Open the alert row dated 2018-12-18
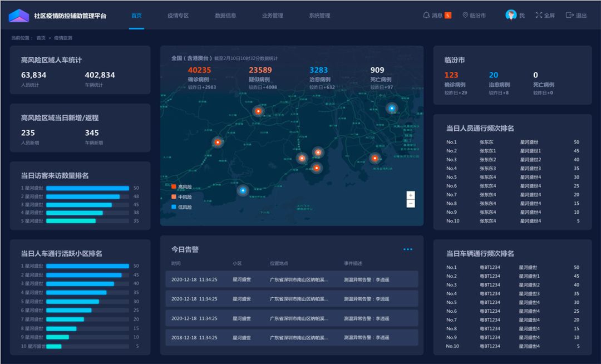Viewport: 601px width, 364px height. tap(292, 337)
